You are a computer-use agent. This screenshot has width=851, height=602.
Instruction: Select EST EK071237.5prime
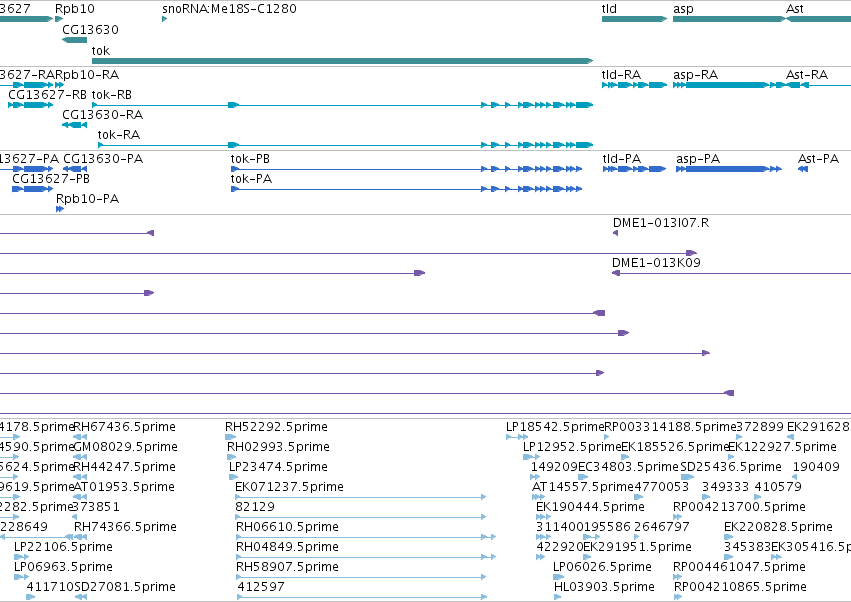289,487
